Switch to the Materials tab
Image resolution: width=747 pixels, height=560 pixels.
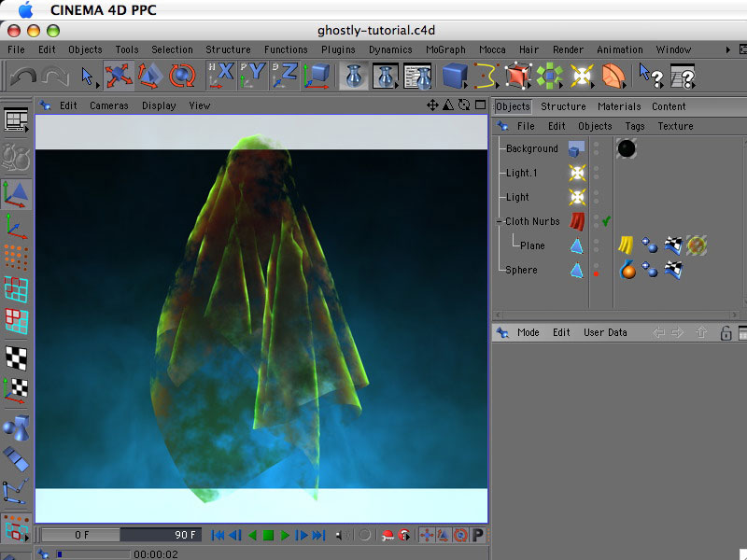619,106
